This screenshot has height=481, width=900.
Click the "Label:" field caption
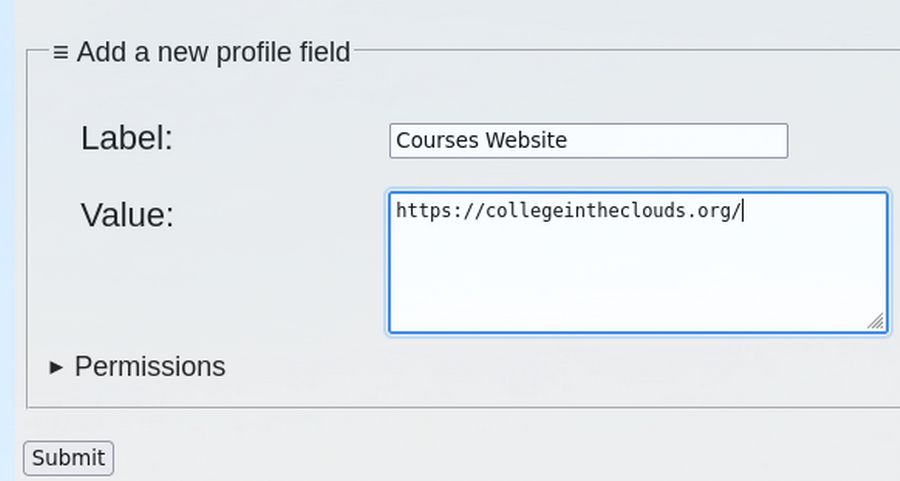click(127, 138)
